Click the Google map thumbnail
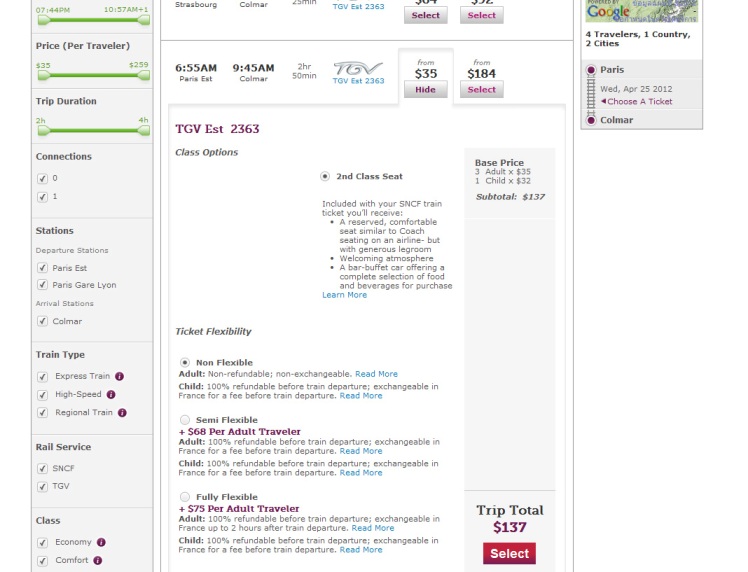The image size is (748, 572). click(x=642, y=11)
